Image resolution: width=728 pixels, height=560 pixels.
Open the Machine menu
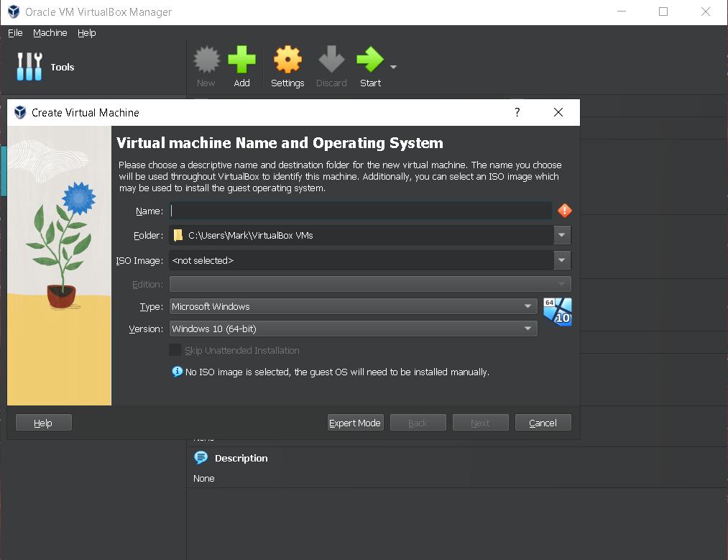pyautogui.click(x=50, y=33)
